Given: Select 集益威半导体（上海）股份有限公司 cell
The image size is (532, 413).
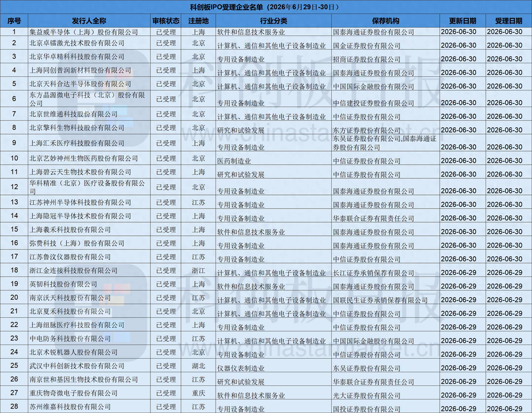Looking at the screenshot, I should tap(89, 32).
